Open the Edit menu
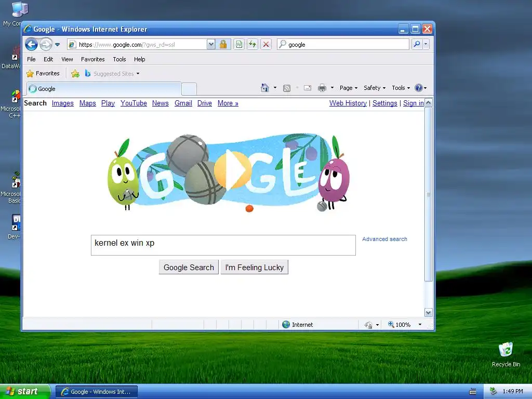Screen dimensions: 532x399 (48, 59)
